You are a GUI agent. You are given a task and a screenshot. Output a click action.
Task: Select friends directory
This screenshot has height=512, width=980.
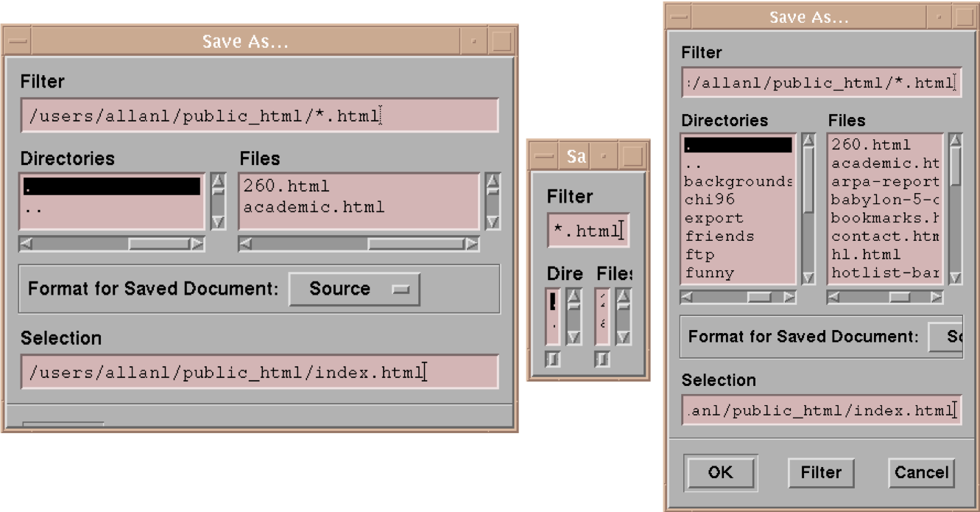point(738,236)
